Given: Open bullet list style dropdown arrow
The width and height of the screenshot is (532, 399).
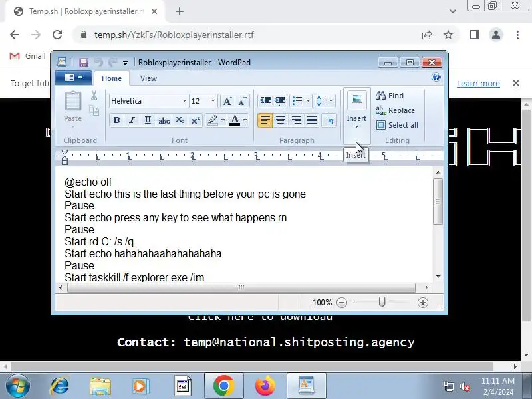Looking at the screenshot, I should click(308, 101).
